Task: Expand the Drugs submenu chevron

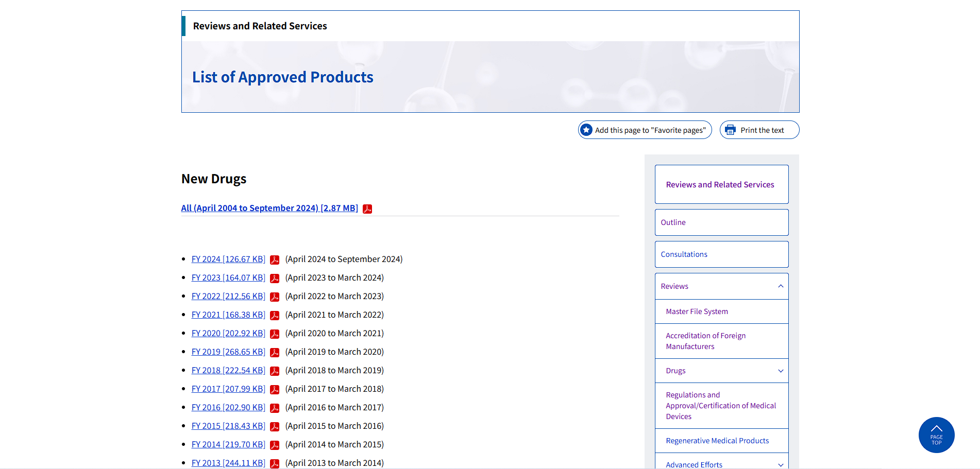Action: [x=781, y=371]
